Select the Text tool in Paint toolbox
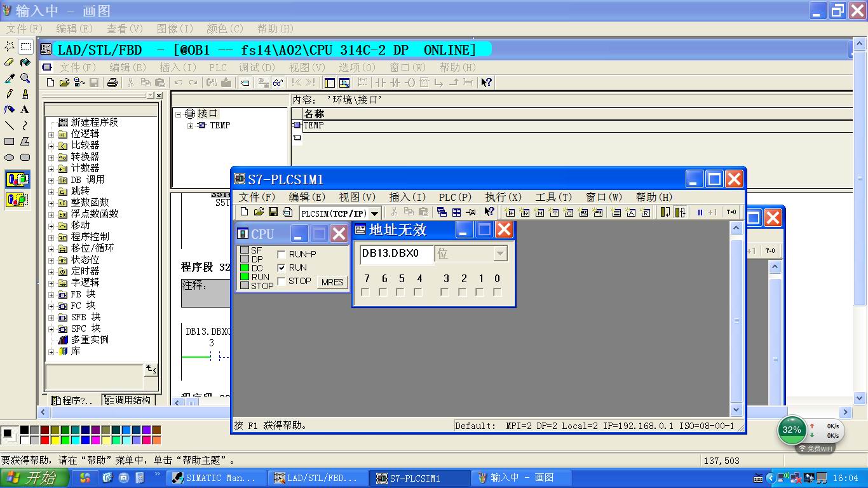Image resolution: width=868 pixels, height=488 pixels. [25, 109]
